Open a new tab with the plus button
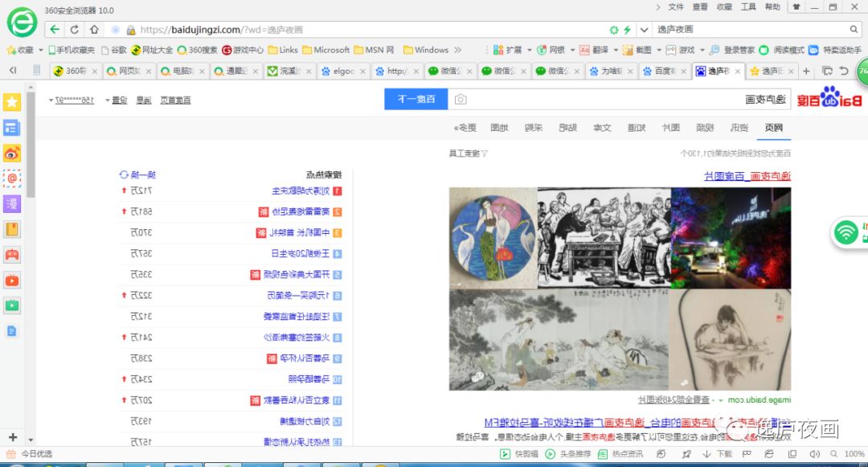868x467 pixels. [806, 71]
